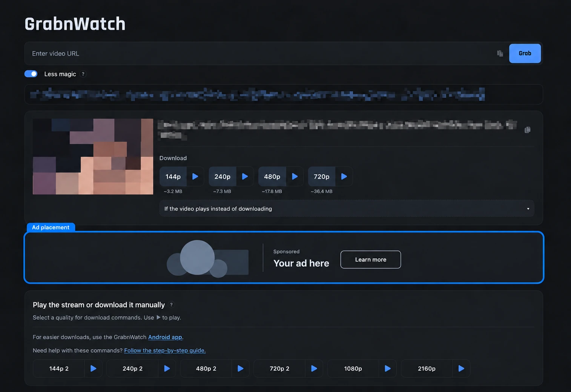Image resolution: width=571 pixels, height=392 pixels.
Task: Click the GrabnWatch logo title
Action: pyautogui.click(x=75, y=24)
